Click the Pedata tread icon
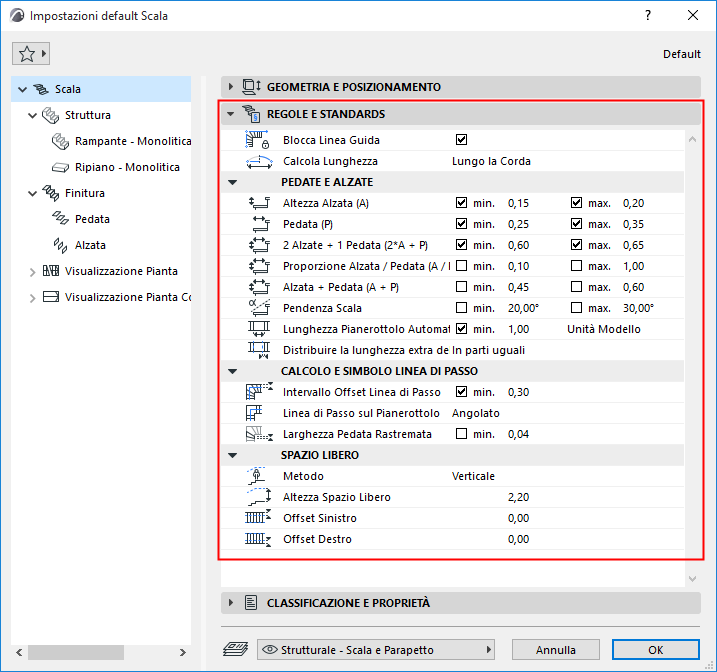This screenshot has width=717, height=672. pos(60,219)
